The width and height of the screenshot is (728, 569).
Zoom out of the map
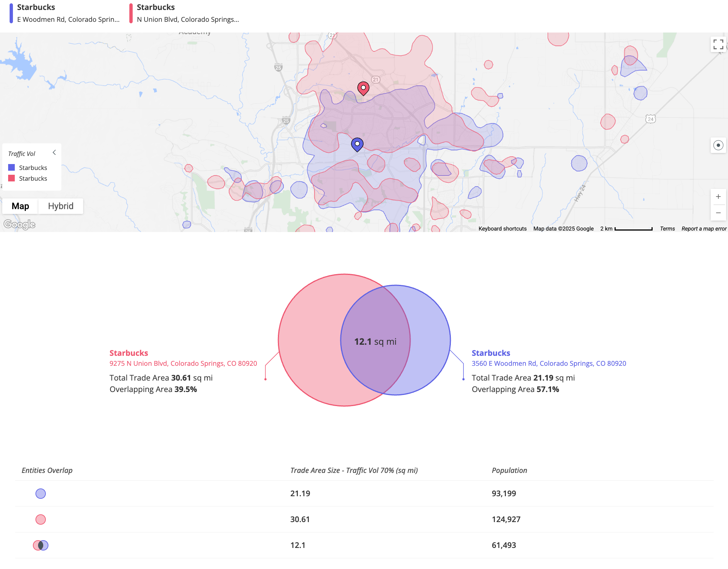coord(718,213)
